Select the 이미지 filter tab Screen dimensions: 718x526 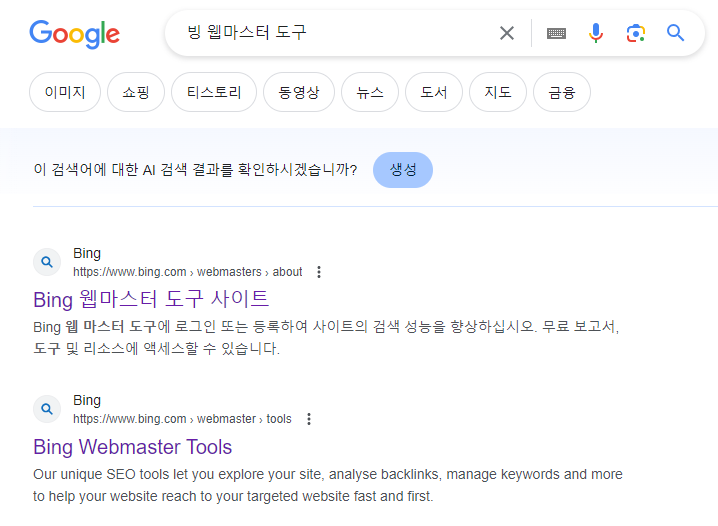[x=65, y=92]
